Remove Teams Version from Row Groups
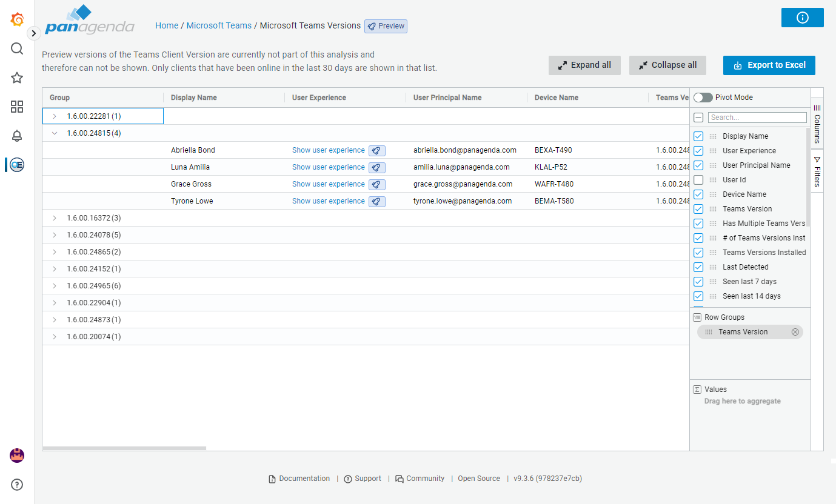This screenshot has width=836, height=504. coord(795,332)
